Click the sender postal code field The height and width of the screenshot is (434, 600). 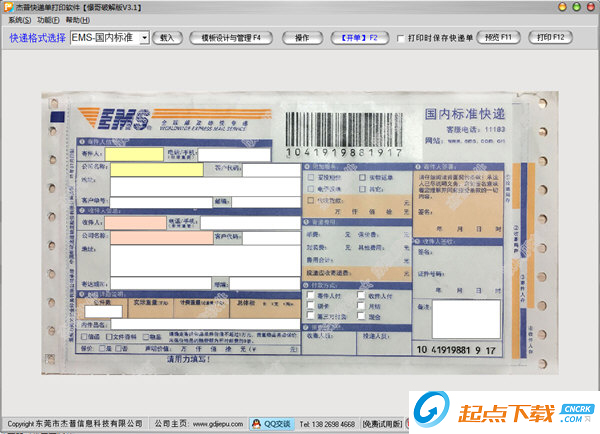point(266,202)
